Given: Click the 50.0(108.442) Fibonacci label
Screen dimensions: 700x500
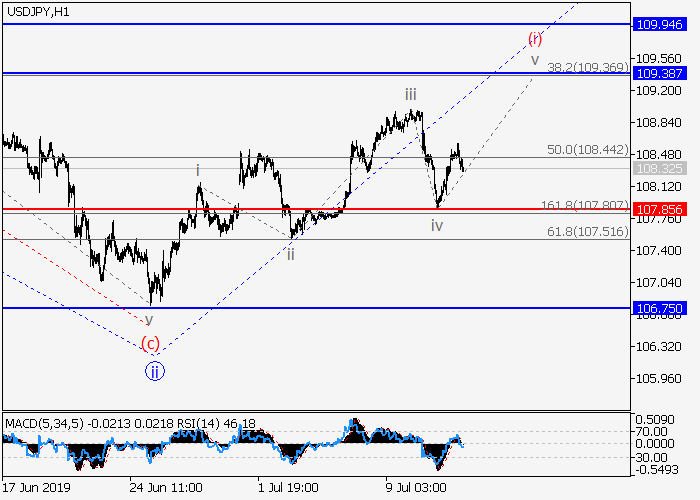Looking at the screenshot, I should [x=587, y=149].
